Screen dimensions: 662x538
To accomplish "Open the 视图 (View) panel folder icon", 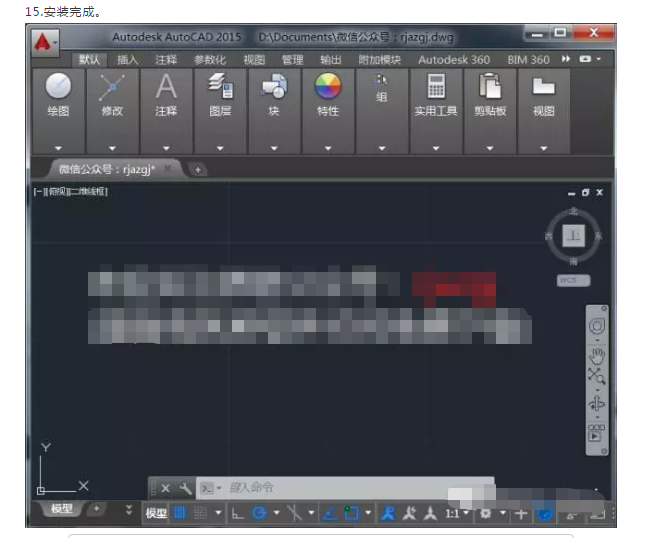I will coord(543,86).
